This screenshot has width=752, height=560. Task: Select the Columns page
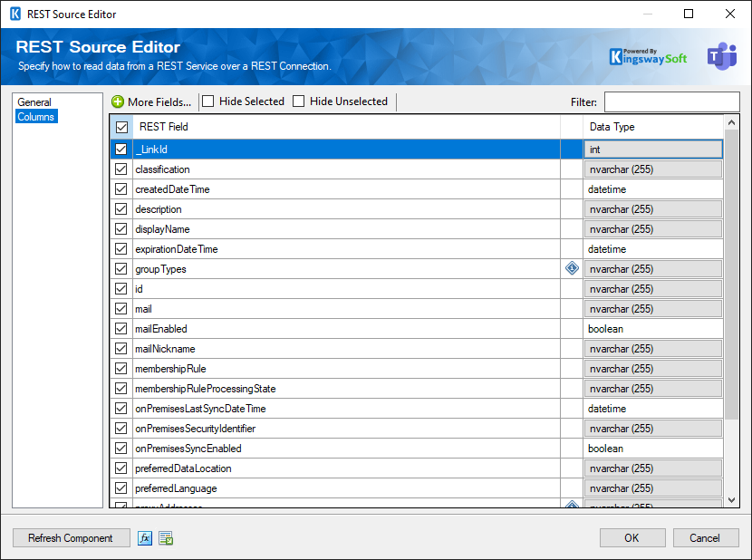click(35, 116)
